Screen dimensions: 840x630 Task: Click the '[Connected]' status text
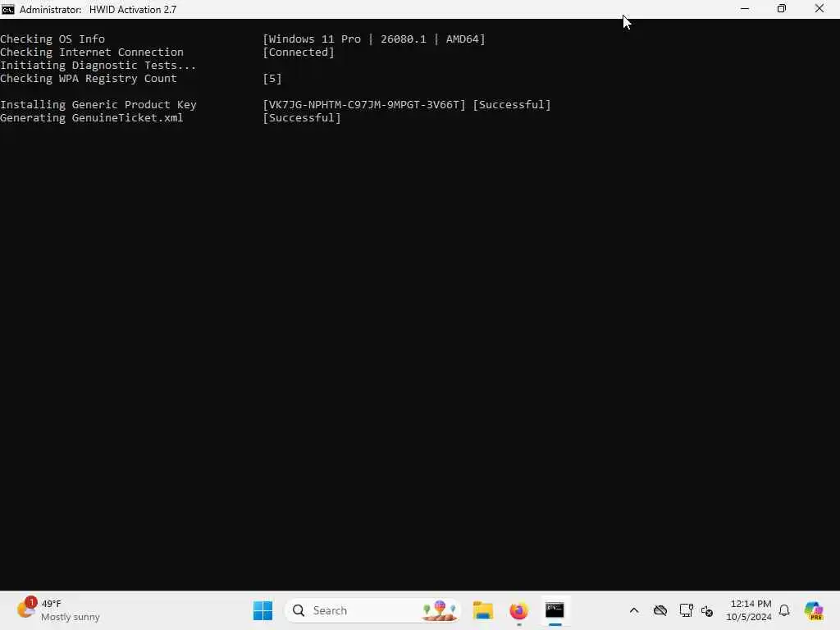(x=299, y=52)
